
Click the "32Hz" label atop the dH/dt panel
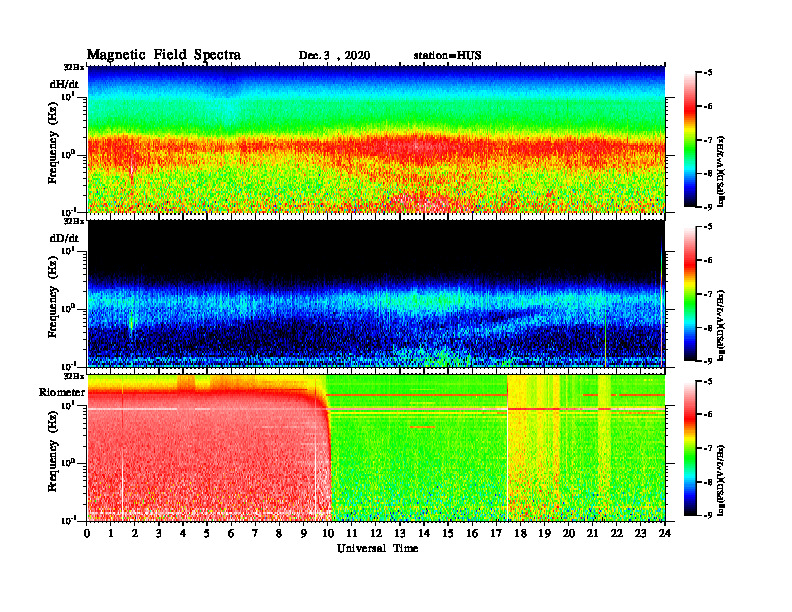74,67
